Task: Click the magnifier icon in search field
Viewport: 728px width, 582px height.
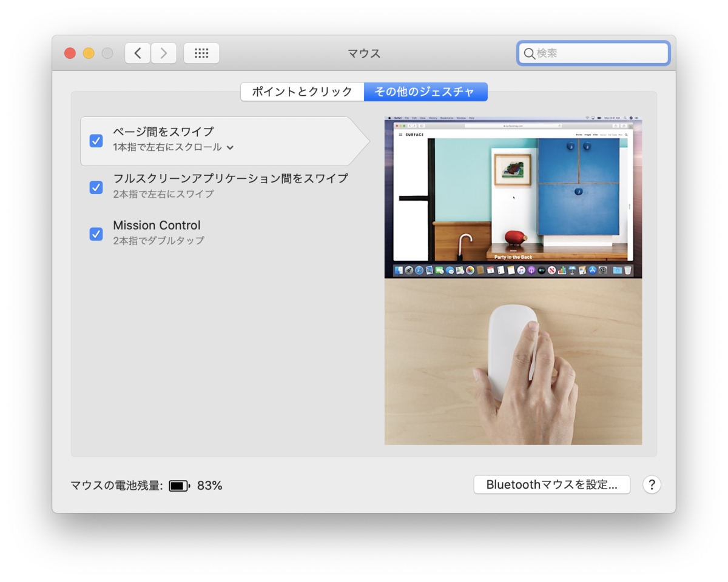Action: (x=529, y=53)
